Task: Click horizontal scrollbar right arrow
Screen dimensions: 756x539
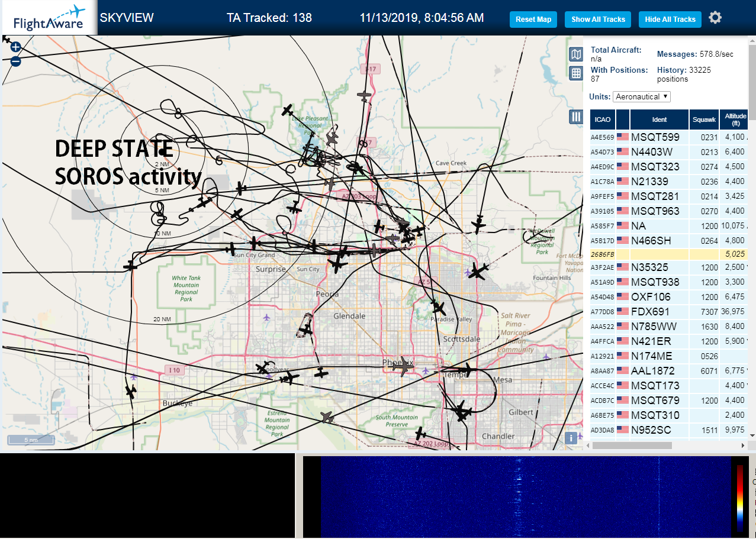Action: (744, 445)
